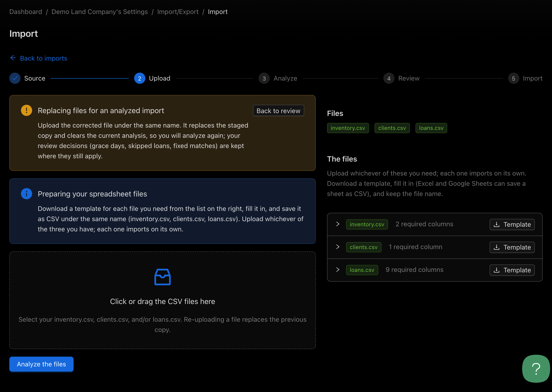This screenshot has height=392, width=552.
Task: Click the Analyze step number 3 circle
Action: click(x=264, y=78)
